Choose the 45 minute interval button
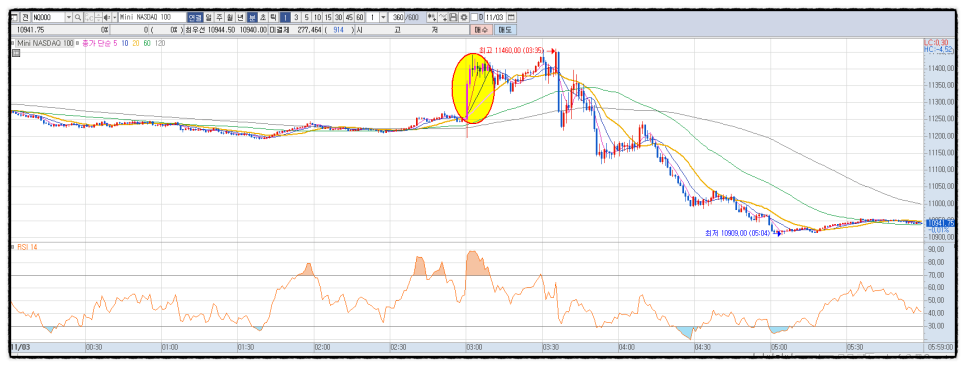966x367 pixels. (349, 17)
